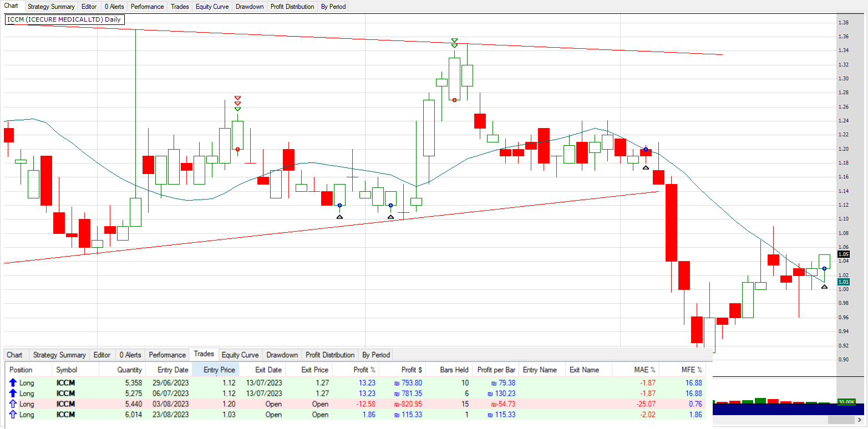Click the pair of red sell triangles above the chart

(237, 100)
